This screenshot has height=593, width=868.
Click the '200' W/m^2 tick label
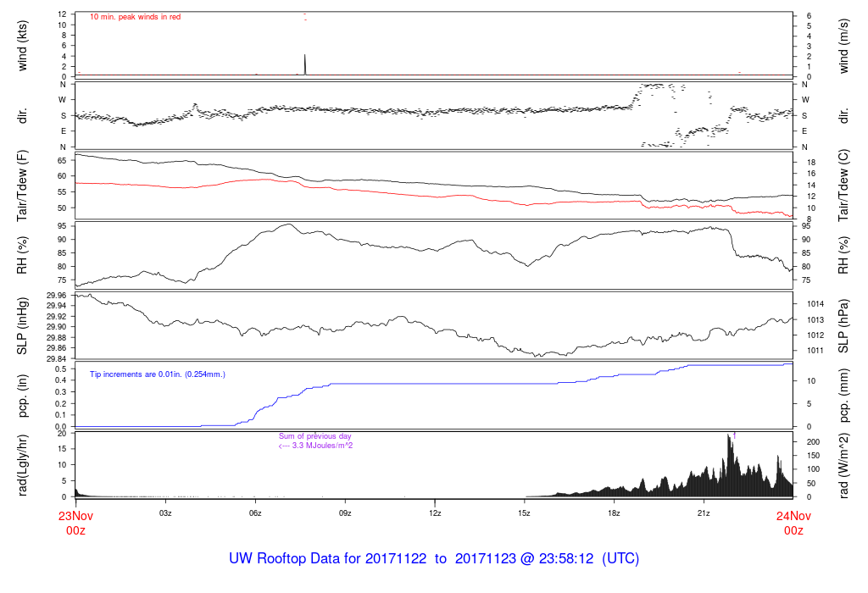[x=813, y=442]
